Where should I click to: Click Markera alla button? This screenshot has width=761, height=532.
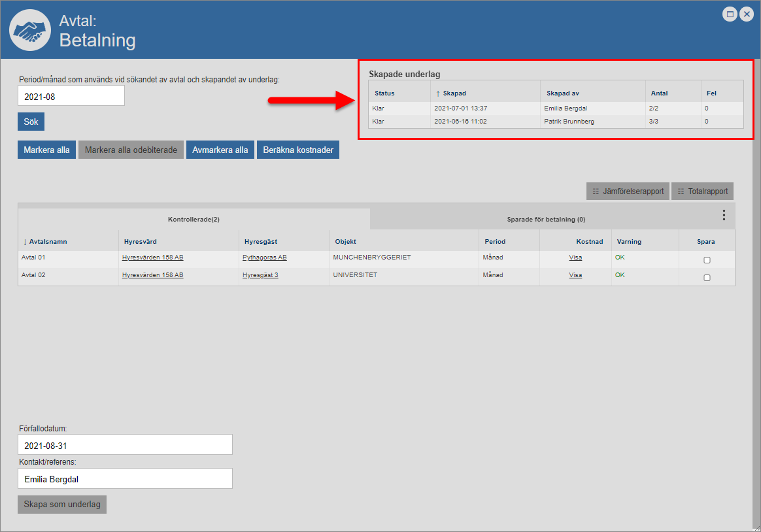point(46,150)
